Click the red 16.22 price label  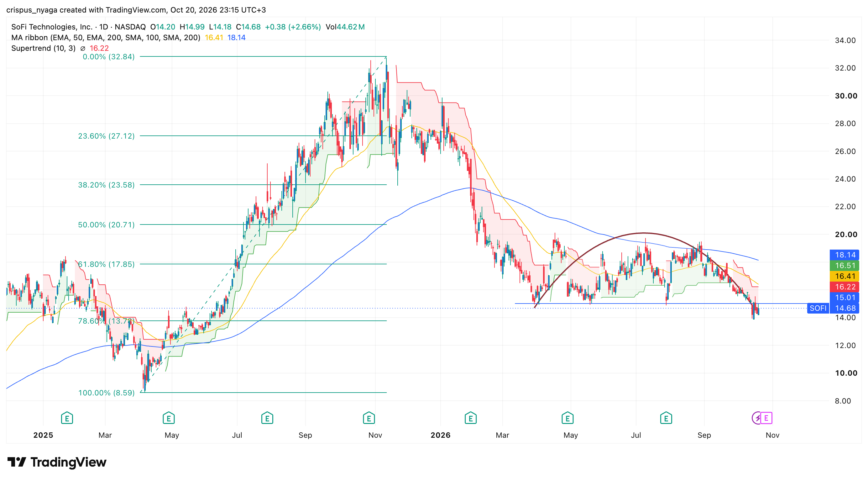point(845,287)
